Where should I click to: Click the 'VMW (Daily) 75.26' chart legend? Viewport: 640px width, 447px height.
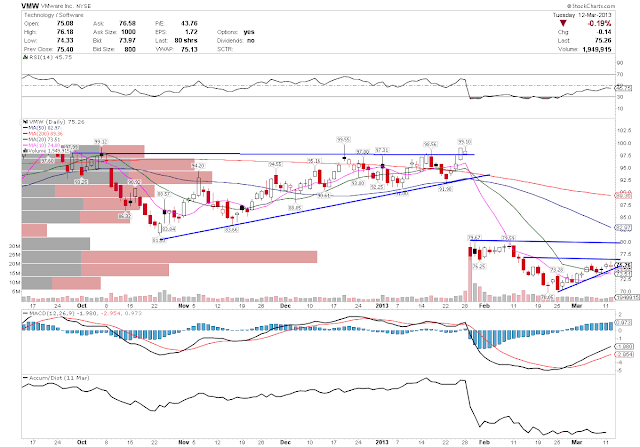point(56,122)
